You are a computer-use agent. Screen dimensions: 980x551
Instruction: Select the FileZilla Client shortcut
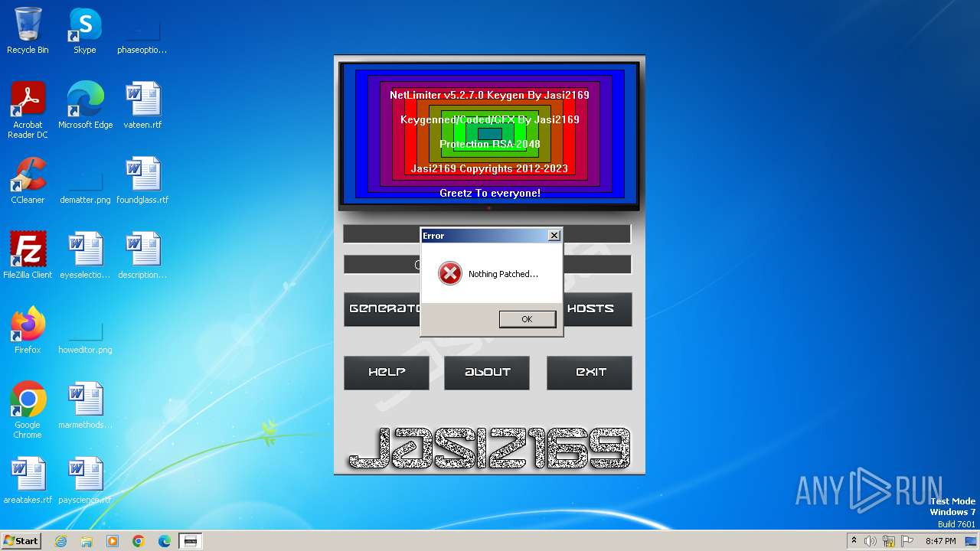pyautogui.click(x=28, y=256)
